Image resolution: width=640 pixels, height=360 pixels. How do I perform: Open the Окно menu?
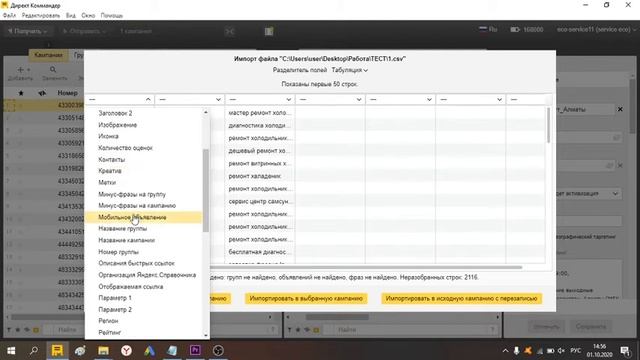click(x=88, y=16)
